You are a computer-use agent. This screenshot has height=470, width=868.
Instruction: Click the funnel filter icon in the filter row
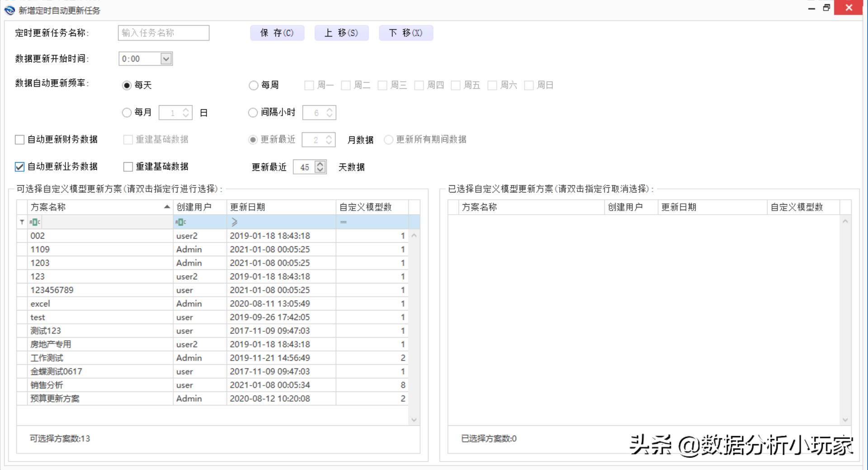(21, 222)
